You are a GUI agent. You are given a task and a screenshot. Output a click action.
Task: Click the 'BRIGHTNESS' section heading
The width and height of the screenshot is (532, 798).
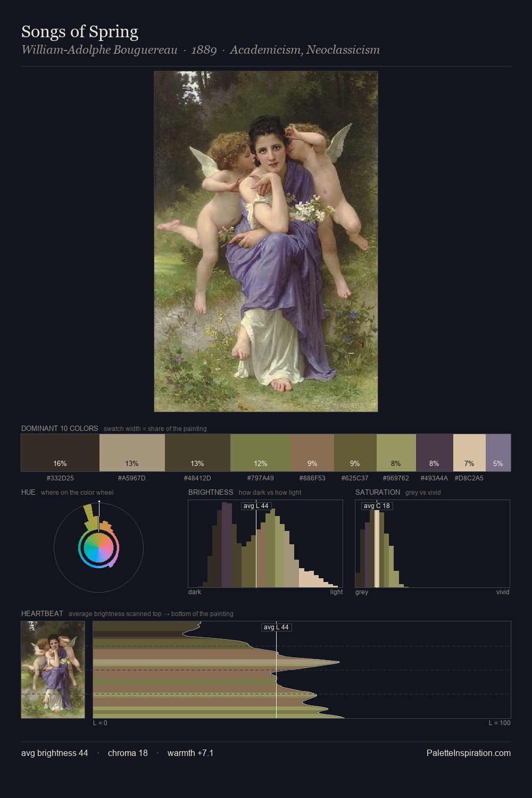point(211,492)
